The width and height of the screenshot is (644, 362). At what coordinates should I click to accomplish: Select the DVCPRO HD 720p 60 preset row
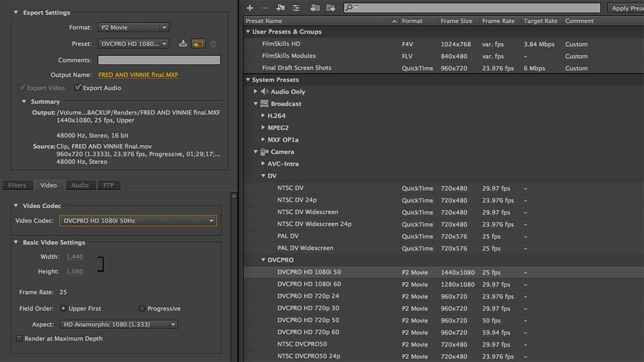pyautogui.click(x=308, y=332)
